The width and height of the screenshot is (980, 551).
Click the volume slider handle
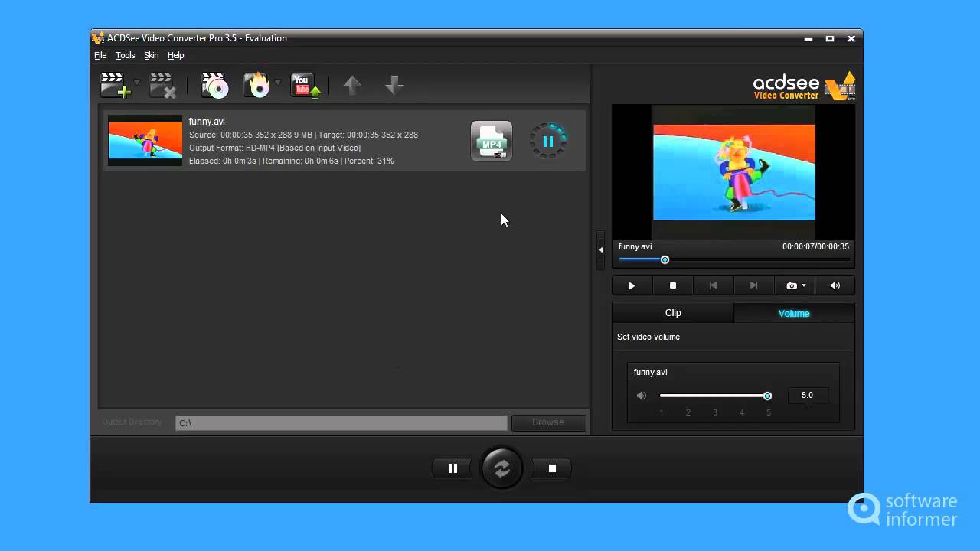pyautogui.click(x=767, y=396)
